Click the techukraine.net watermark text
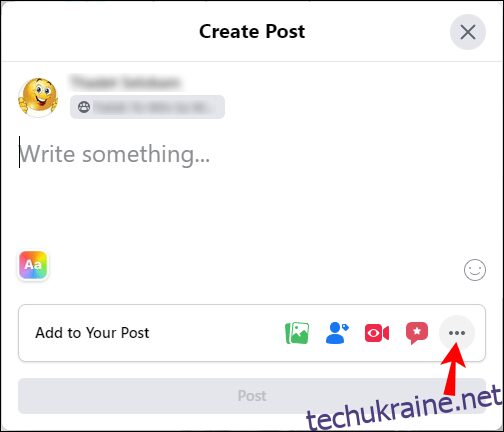The width and height of the screenshot is (504, 432). [403, 409]
